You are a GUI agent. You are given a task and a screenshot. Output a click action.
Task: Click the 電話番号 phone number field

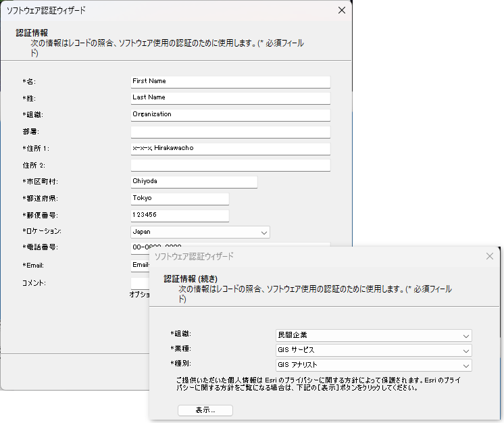tap(139, 246)
